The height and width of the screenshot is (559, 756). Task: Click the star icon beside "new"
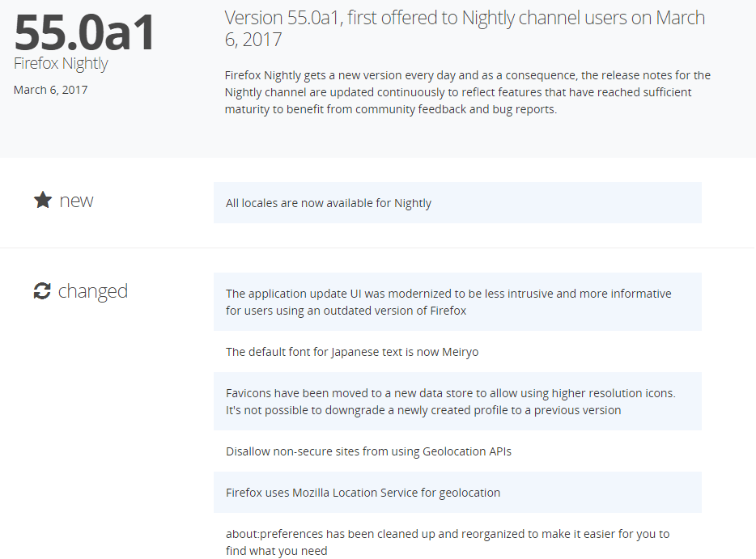coord(43,200)
